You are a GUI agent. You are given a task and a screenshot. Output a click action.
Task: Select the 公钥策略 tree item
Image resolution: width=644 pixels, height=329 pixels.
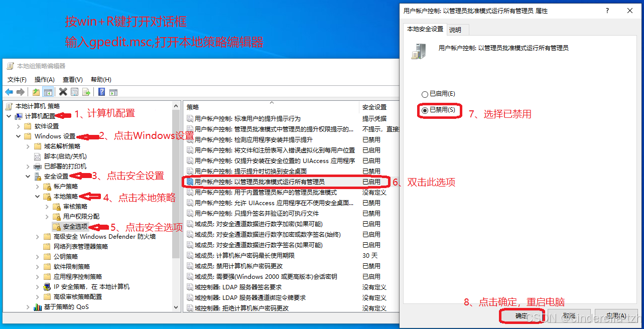[66, 256]
